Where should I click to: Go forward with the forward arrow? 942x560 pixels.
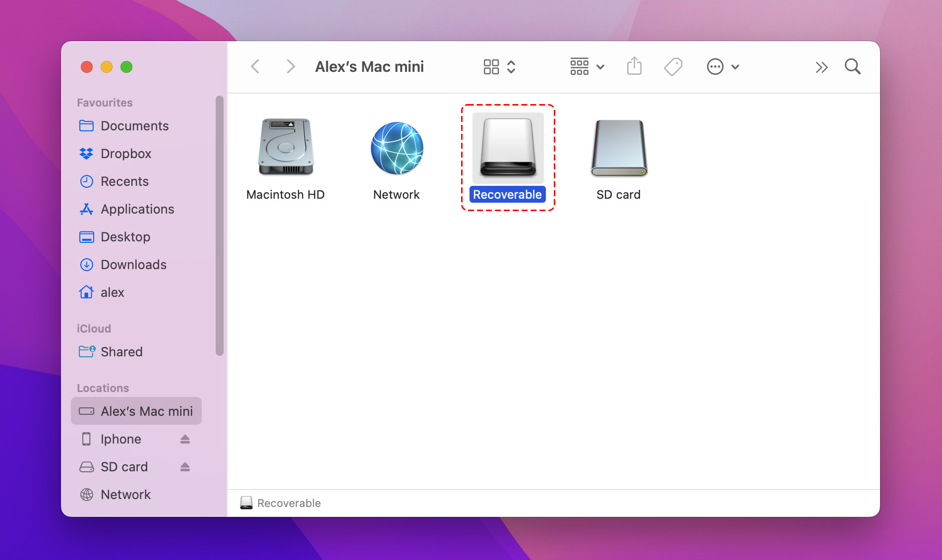291,66
